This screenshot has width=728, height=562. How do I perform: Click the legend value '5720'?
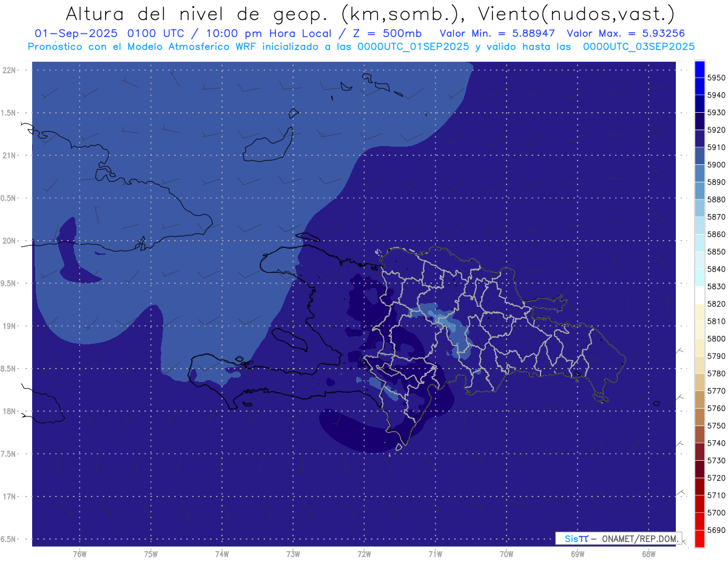[716, 478]
